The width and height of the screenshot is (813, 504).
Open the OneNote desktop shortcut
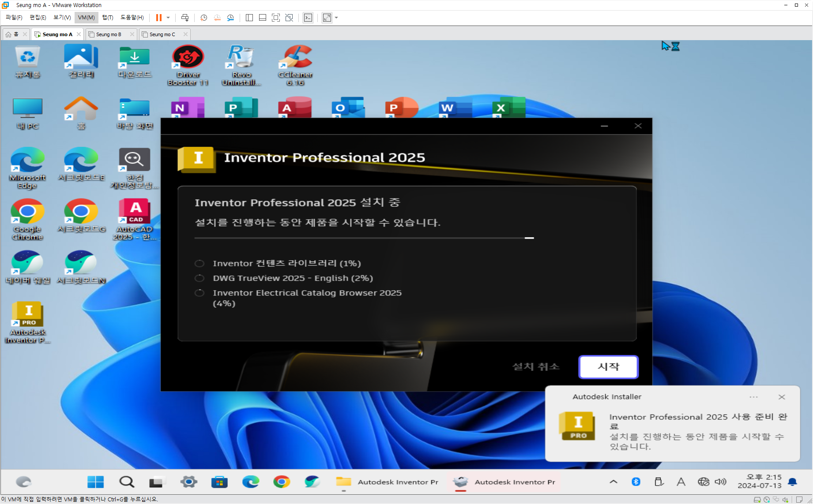coord(188,108)
